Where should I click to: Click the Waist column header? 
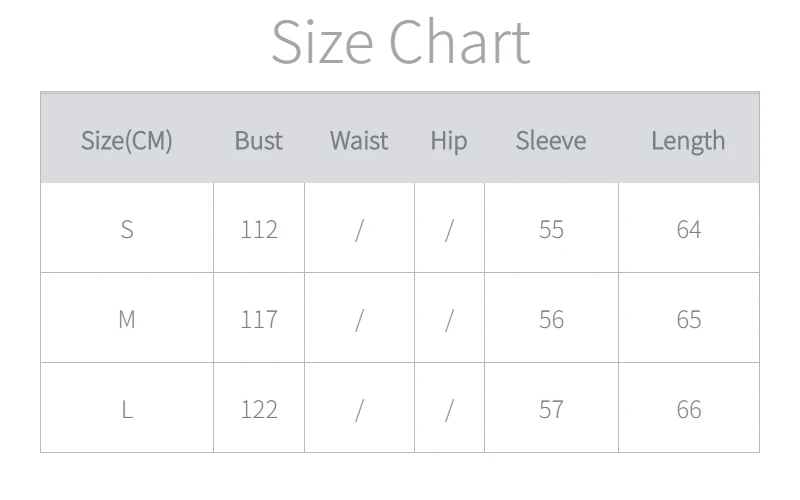coord(359,140)
